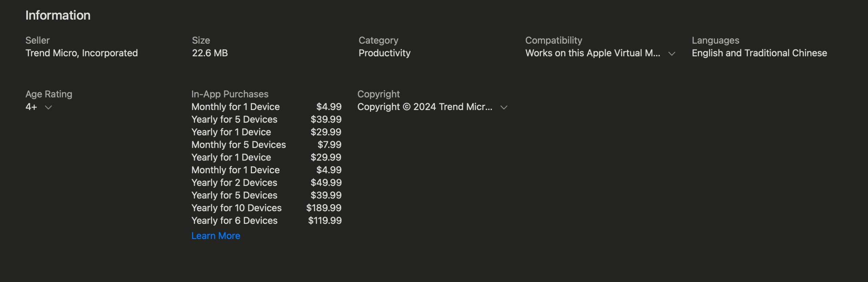Viewport: 868px width, 282px height.
Task: Expand the Copyright text chevron
Action: tap(504, 107)
